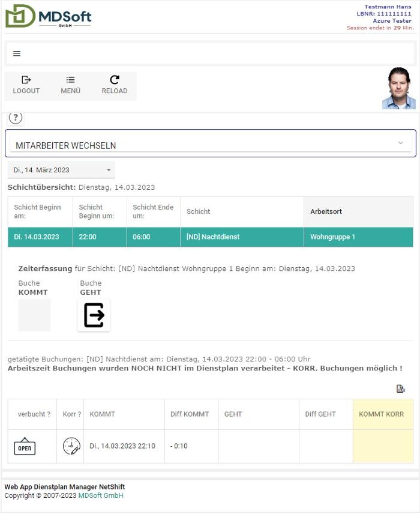420x514 pixels.
Task: Click the user profile photo
Action: 398,88
